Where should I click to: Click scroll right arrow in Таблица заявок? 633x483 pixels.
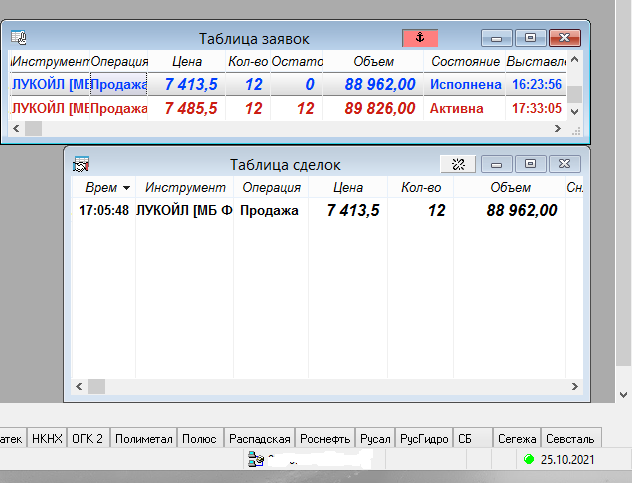558,129
